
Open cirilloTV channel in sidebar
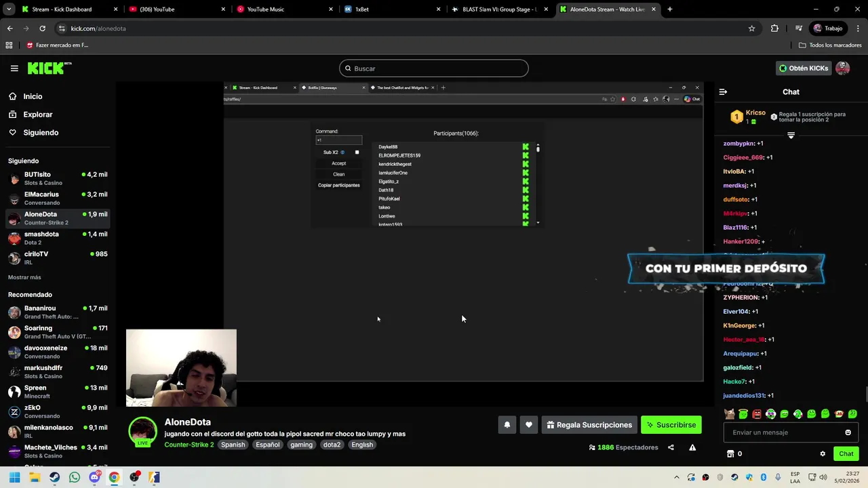pyautogui.click(x=58, y=258)
